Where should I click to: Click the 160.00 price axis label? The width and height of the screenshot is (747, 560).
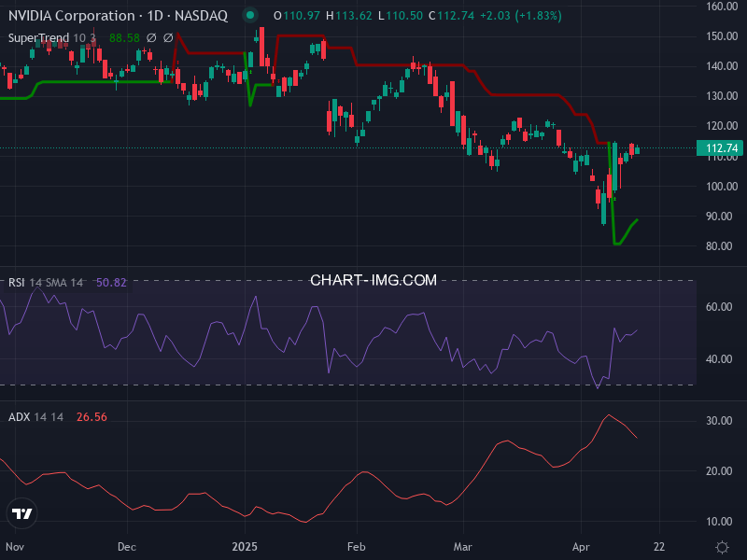coord(722,7)
